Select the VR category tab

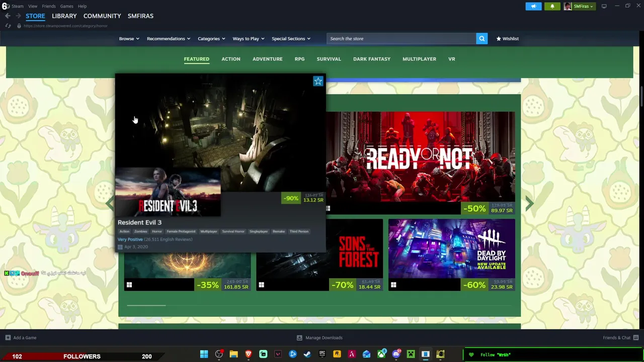click(452, 59)
